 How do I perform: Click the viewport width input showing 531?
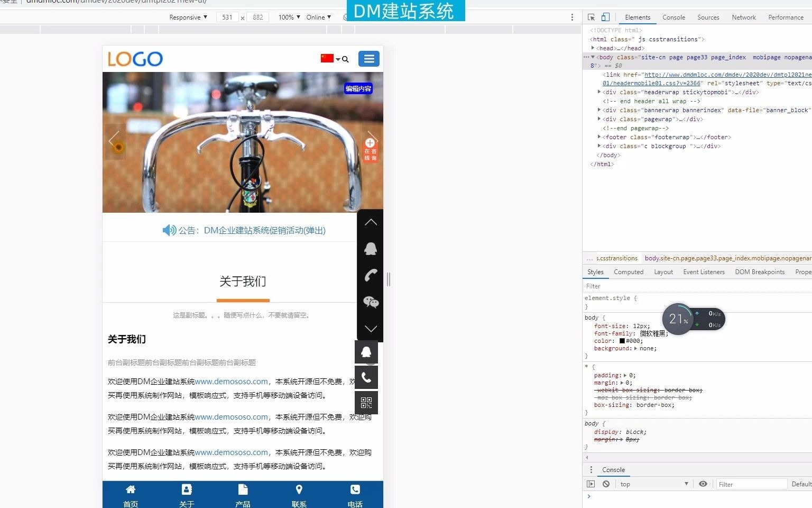[228, 17]
